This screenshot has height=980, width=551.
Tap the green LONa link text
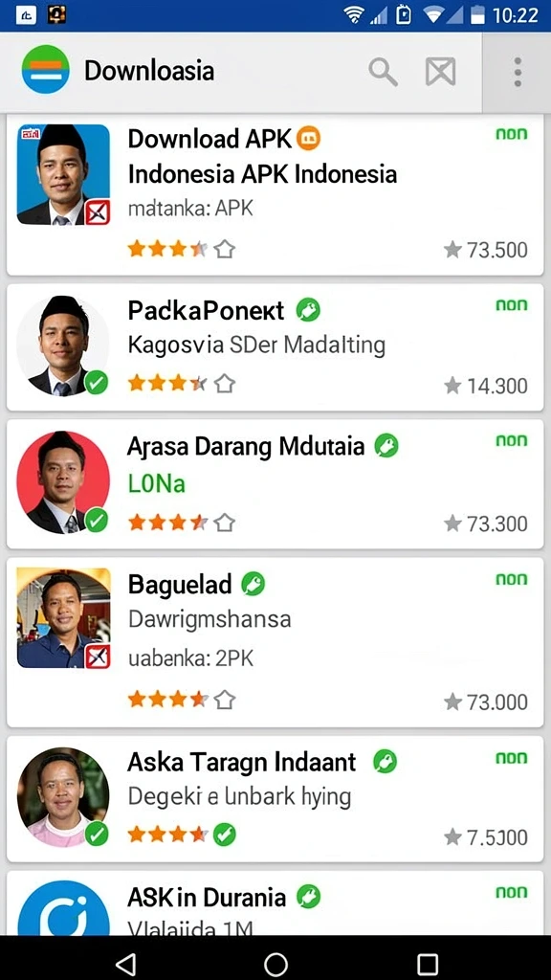point(157,483)
